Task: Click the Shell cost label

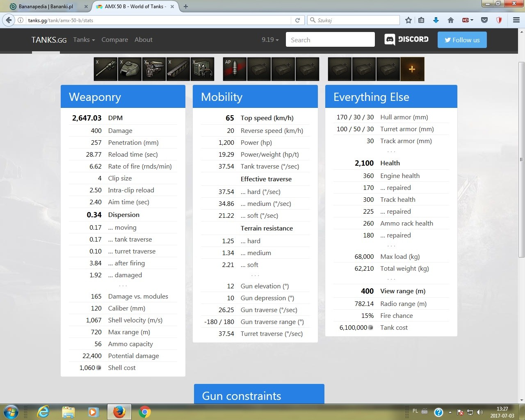Action: (x=122, y=368)
